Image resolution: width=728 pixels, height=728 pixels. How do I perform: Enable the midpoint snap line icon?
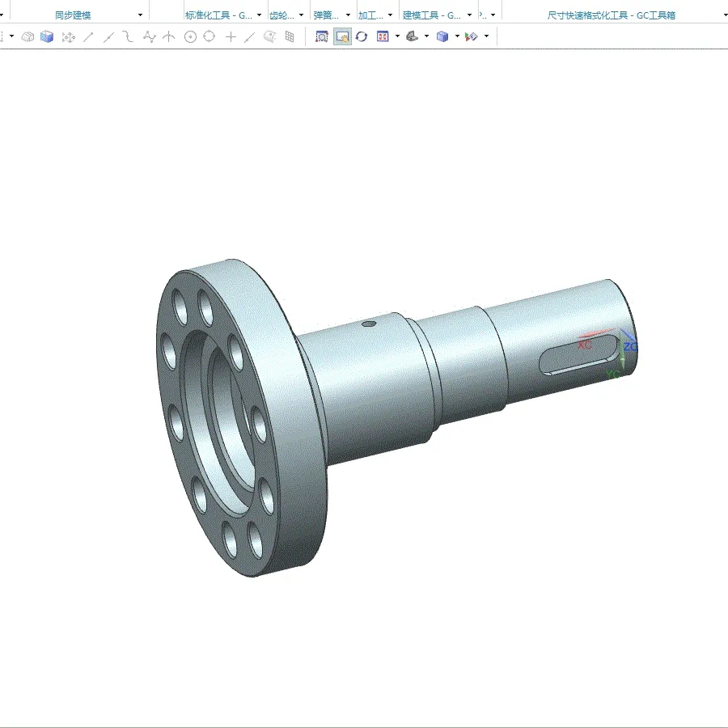point(108,36)
